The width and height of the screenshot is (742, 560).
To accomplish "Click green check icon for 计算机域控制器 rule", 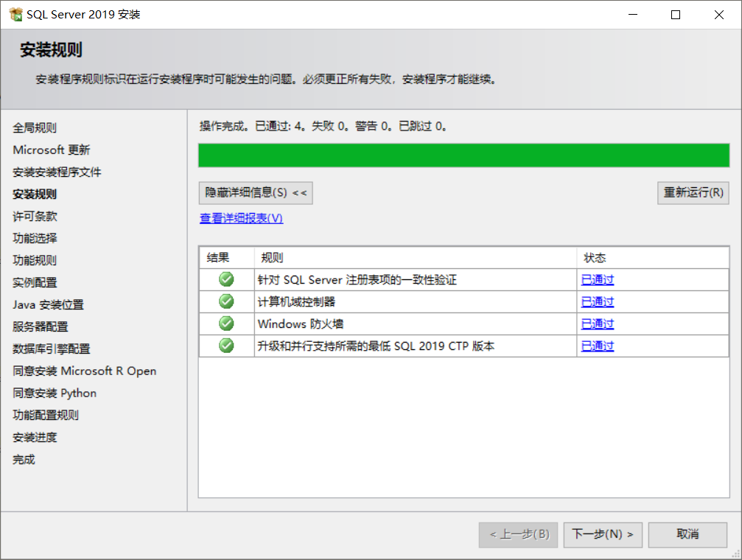I will pos(226,301).
